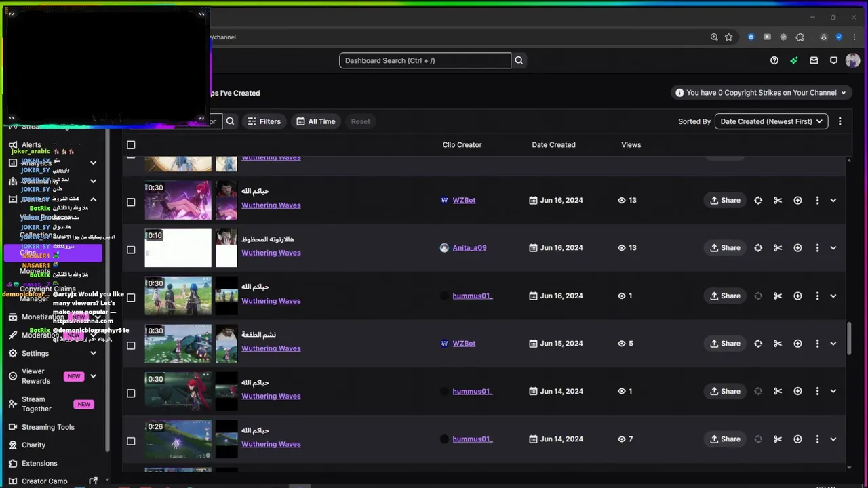
Task: Open three-dot menu on WZBot Jun 16 row
Action: pos(817,201)
